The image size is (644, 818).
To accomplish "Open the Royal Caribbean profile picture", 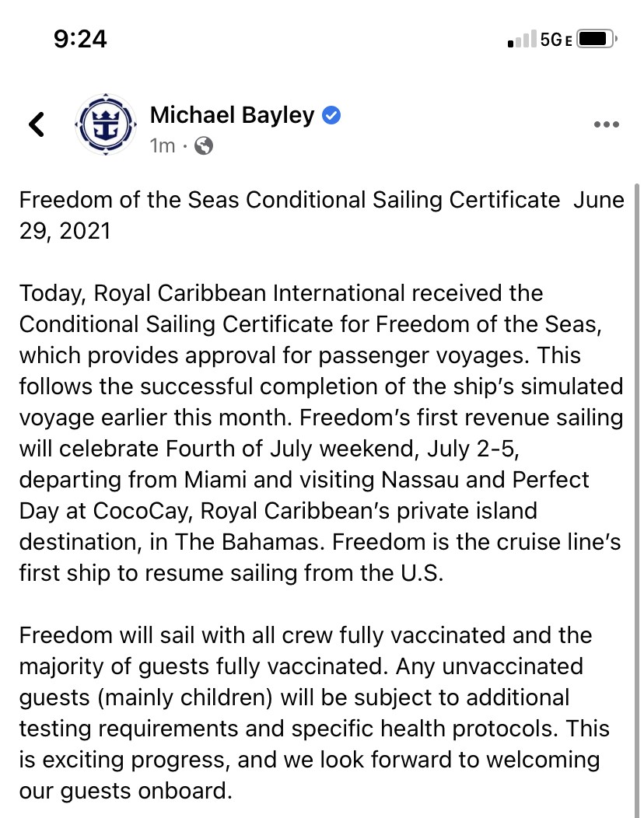I will [106, 124].
